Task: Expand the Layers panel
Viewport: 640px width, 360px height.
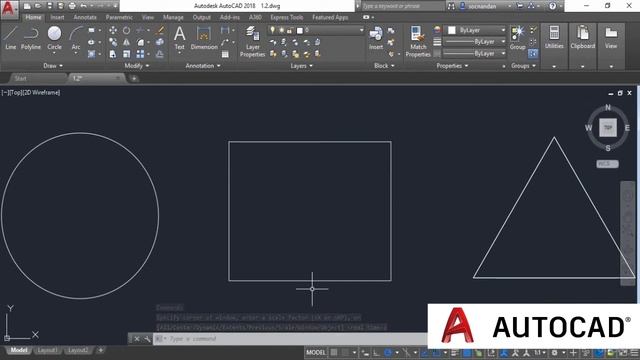Action: 302,66
